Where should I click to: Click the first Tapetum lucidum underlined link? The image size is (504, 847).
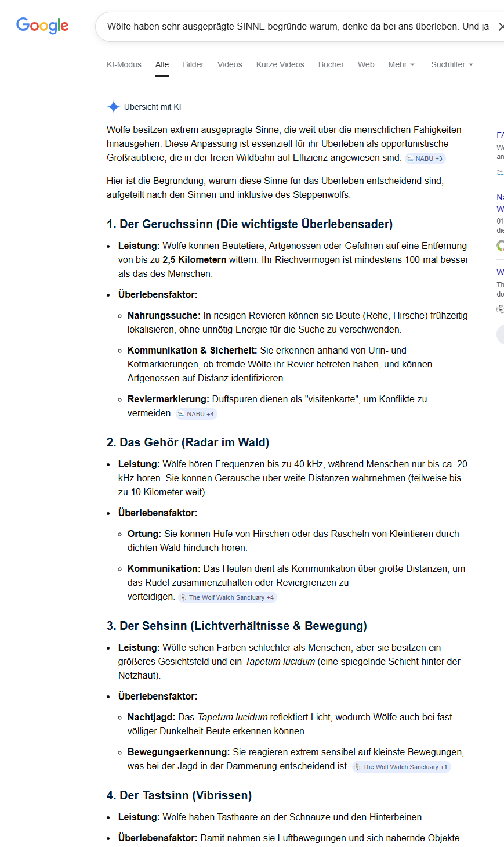[280, 661]
